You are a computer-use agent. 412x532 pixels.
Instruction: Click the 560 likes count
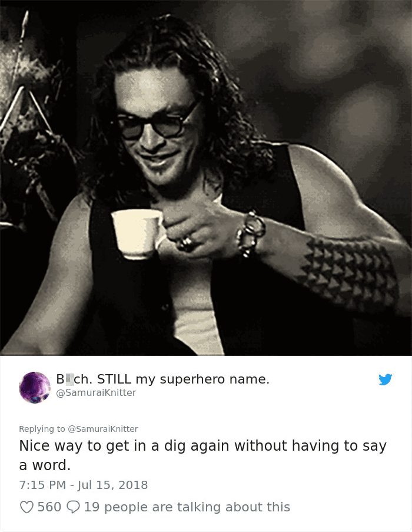49,507
